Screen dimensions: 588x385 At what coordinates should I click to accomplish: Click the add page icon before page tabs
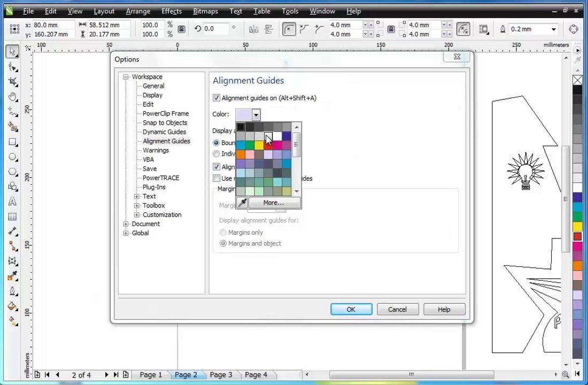37,374
